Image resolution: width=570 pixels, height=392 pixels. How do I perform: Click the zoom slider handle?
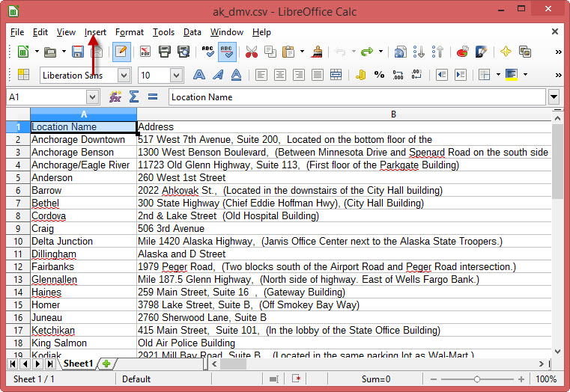coord(476,379)
